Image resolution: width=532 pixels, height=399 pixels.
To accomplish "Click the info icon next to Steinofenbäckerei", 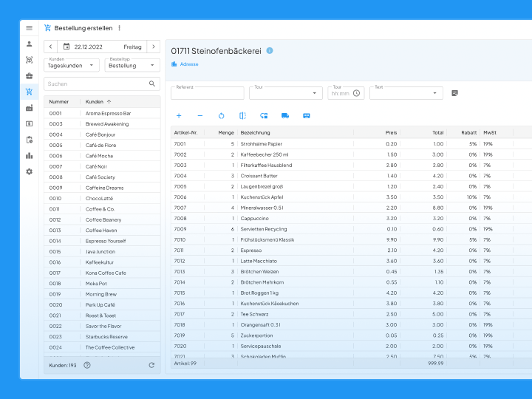I will 270,51.
